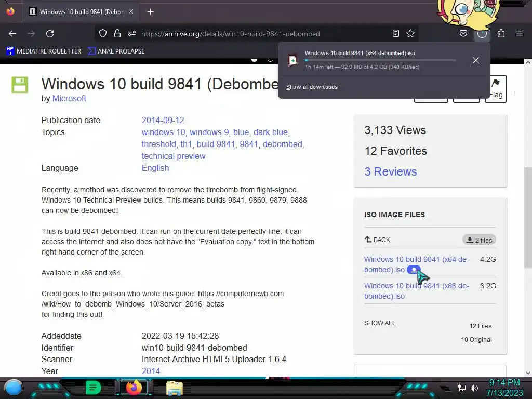Viewport: 532px width, 399px height.
Task: Open the 3 Reviews link
Action: click(x=391, y=171)
